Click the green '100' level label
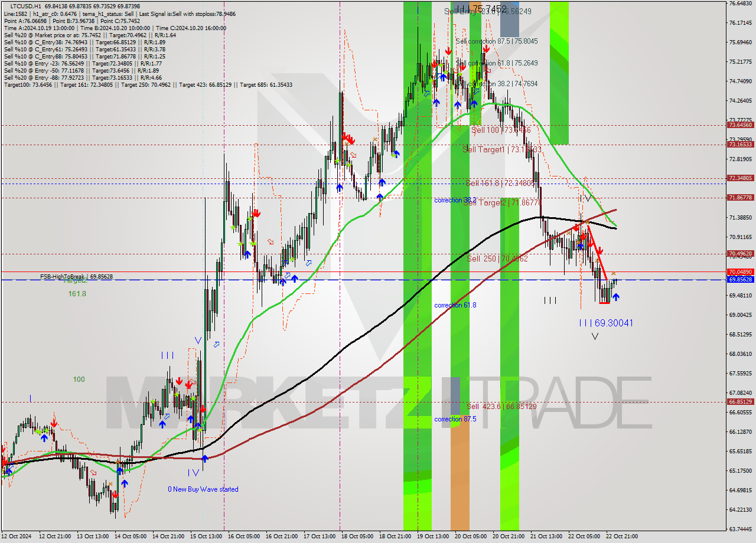Image resolution: width=756 pixels, height=543 pixels. [79, 380]
